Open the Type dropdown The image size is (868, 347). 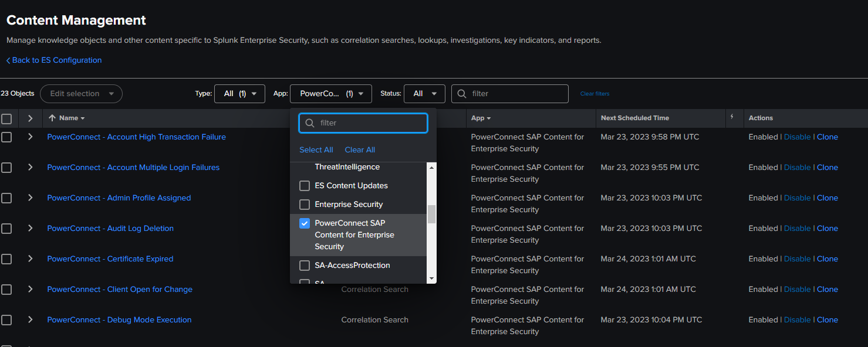[x=239, y=93]
